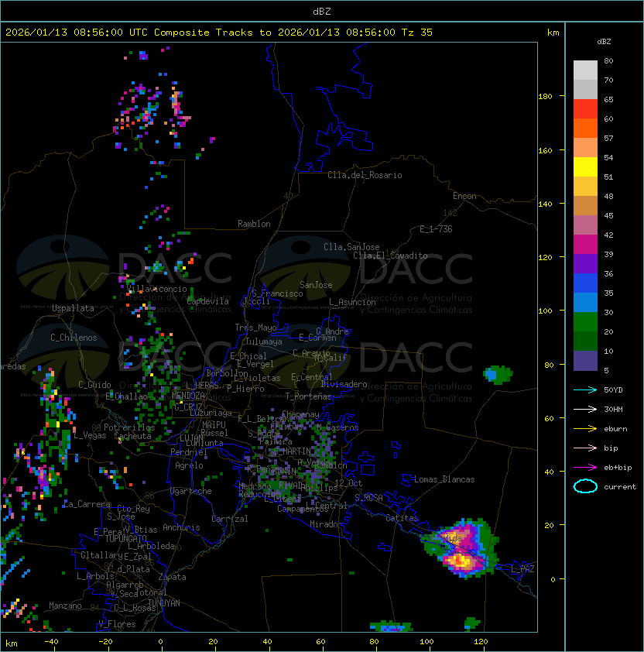Click the 'Encon' map label
Image resolution: width=644 pixels, height=652 pixels.
pos(464,196)
